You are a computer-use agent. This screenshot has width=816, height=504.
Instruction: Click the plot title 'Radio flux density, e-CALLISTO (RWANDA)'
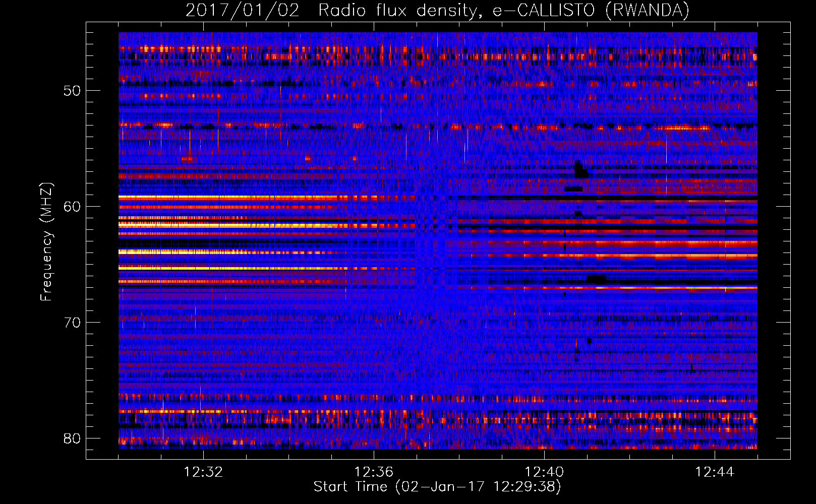[x=503, y=11]
